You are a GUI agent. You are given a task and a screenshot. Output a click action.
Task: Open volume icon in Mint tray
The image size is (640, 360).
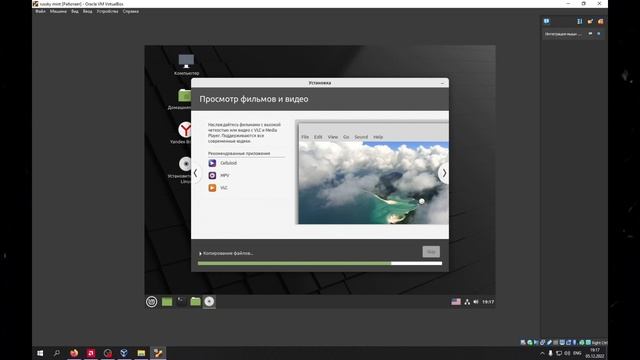pyautogui.click(x=476, y=302)
